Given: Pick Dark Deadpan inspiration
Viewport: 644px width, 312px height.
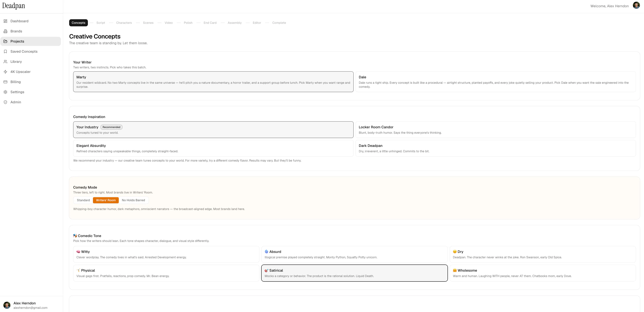Looking at the screenshot, I should click(x=496, y=148).
